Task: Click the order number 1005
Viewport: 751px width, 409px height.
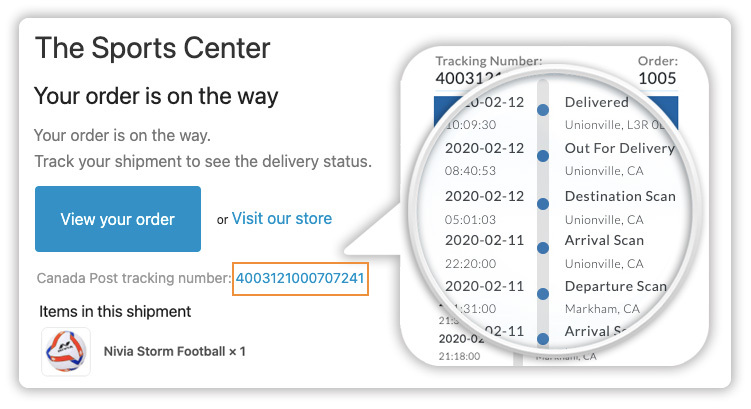Action: [657, 78]
